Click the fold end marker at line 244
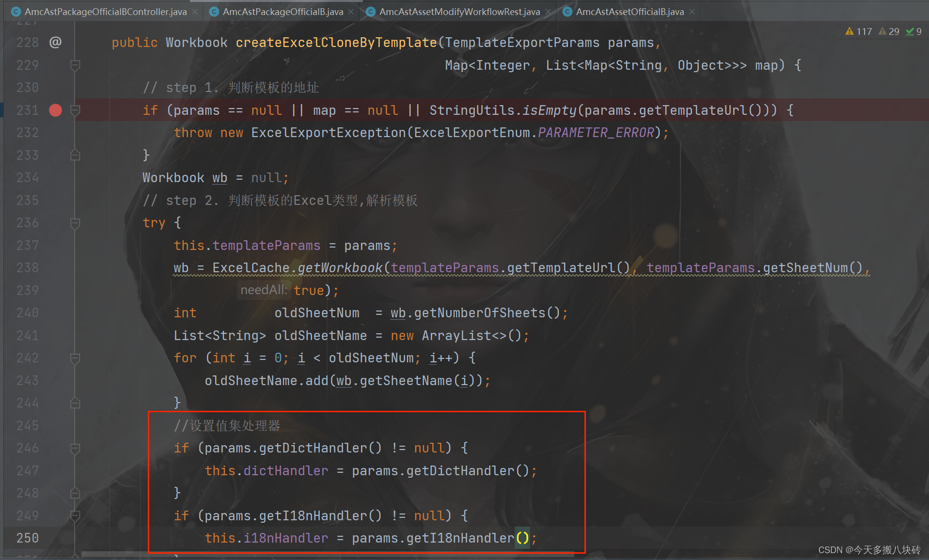 [x=75, y=403]
